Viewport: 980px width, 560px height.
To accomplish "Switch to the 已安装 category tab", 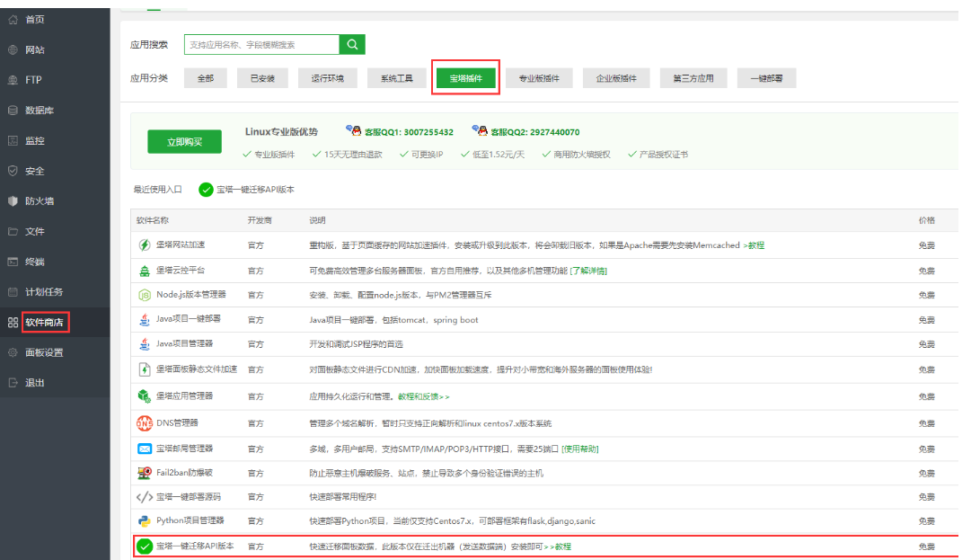I will (262, 78).
